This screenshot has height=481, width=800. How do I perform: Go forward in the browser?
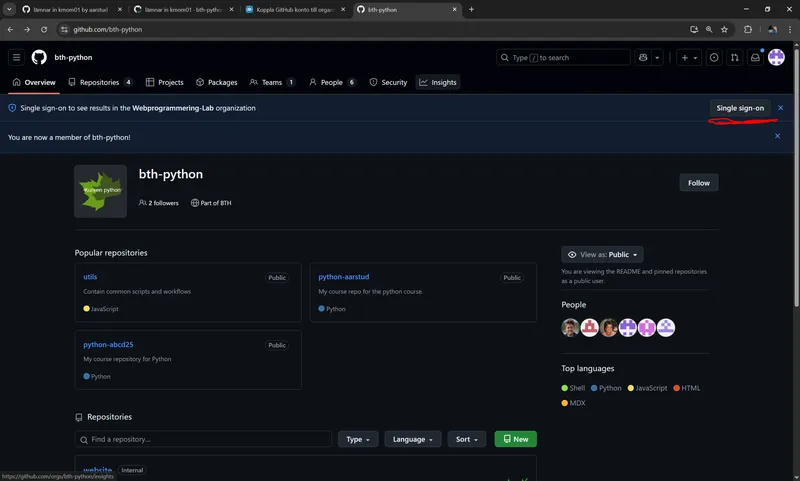[27, 30]
